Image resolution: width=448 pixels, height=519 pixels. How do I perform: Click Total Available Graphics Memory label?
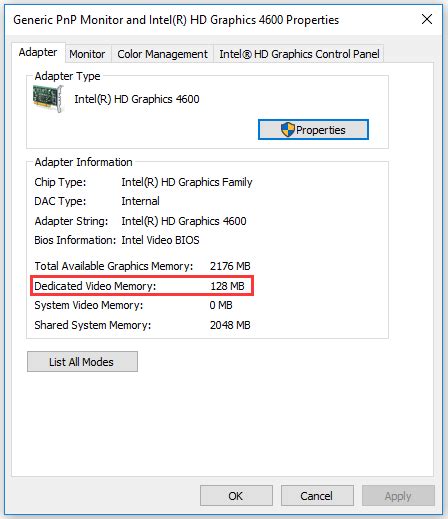click(x=114, y=266)
